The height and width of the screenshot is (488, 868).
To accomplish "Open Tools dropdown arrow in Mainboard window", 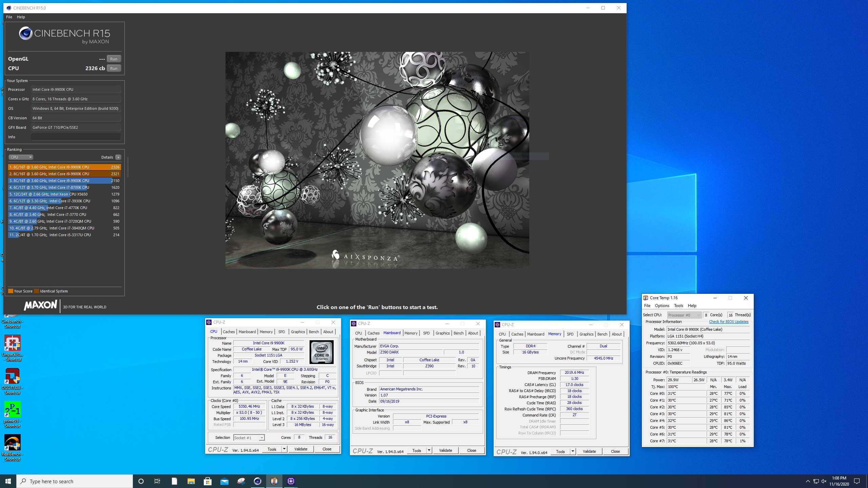I will 429,450.
